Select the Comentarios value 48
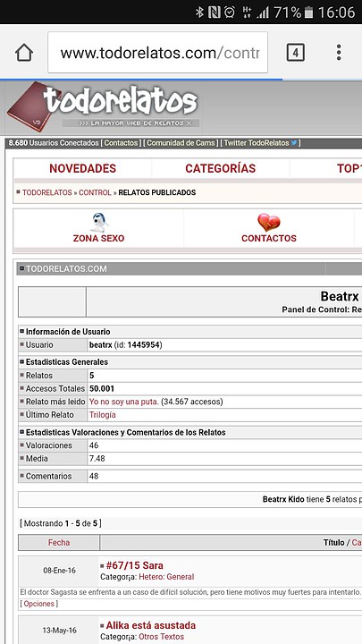Viewport: 362px width, 644px height. tap(94, 476)
